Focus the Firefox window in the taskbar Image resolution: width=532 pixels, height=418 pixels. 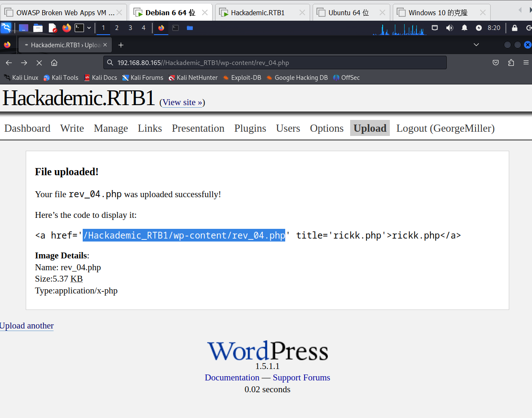pos(161,28)
